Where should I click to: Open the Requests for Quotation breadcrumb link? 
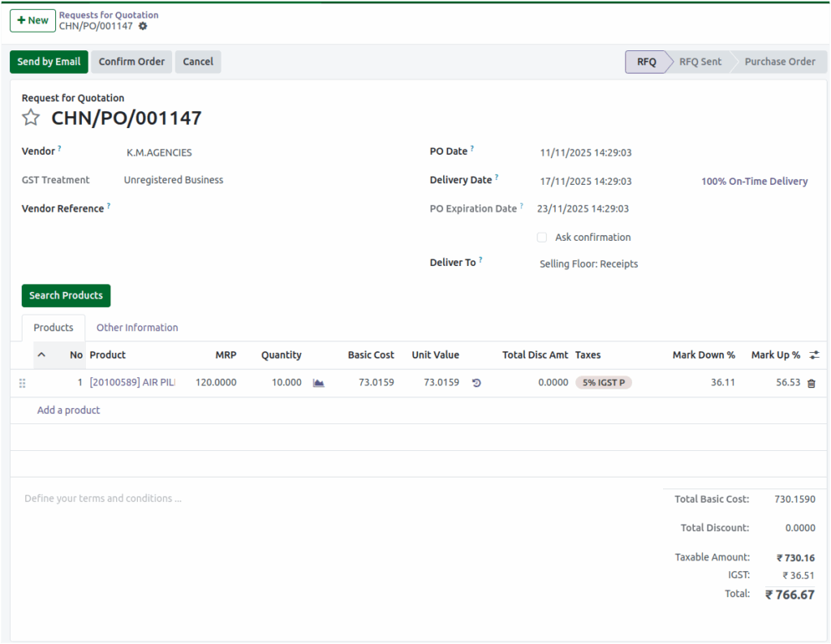(109, 15)
